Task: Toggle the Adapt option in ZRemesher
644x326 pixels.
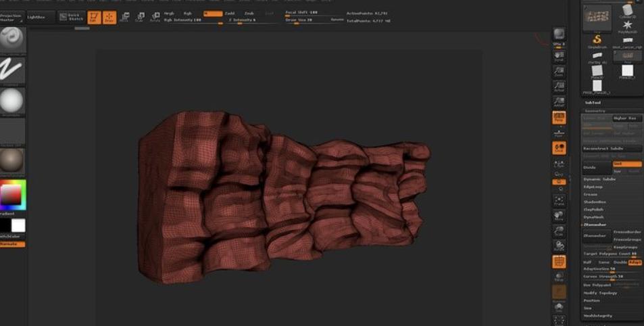Action: point(635,262)
